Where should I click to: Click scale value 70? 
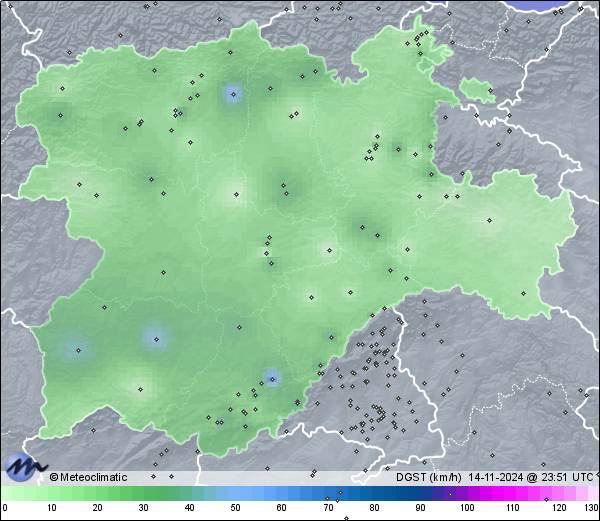pyautogui.click(x=328, y=508)
